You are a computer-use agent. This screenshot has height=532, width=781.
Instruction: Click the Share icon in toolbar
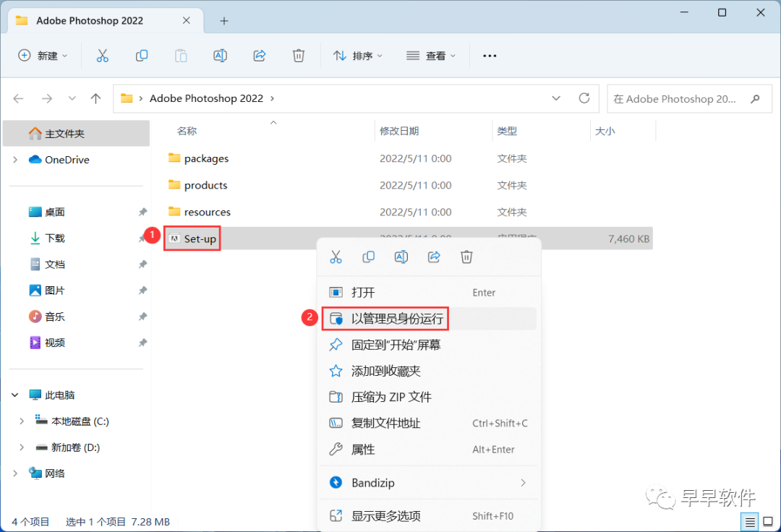pyautogui.click(x=260, y=56)
